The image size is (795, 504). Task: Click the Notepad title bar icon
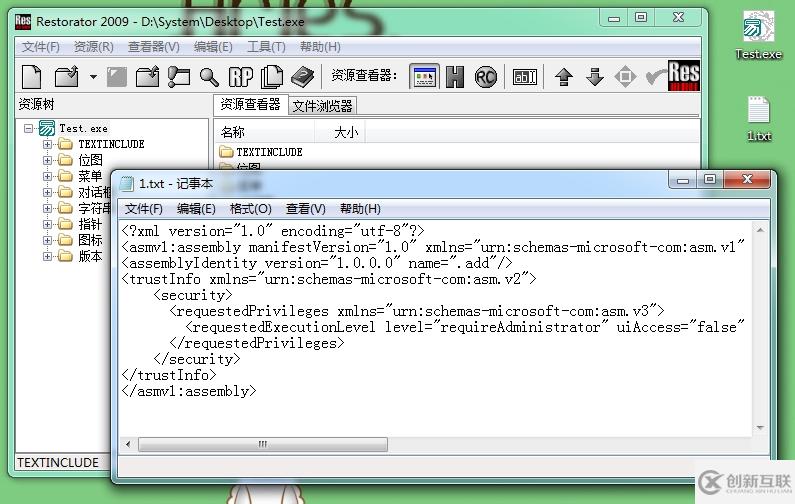pyautogui.click(x=126, y=184)
